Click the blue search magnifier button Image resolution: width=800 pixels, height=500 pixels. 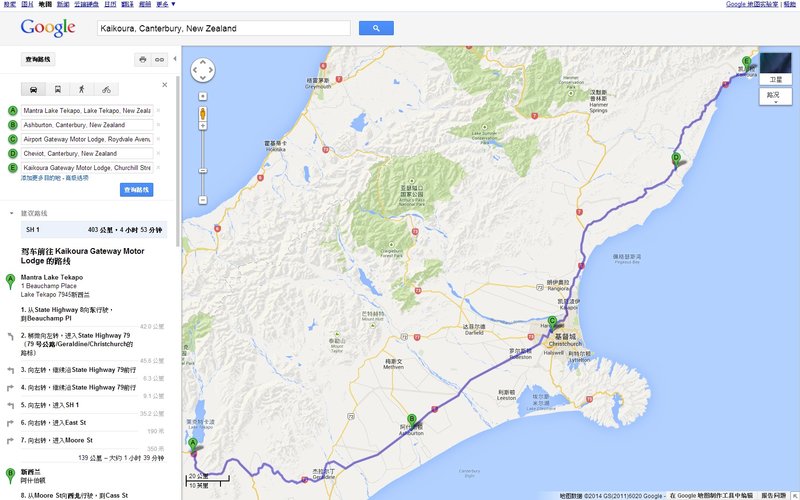375,28
